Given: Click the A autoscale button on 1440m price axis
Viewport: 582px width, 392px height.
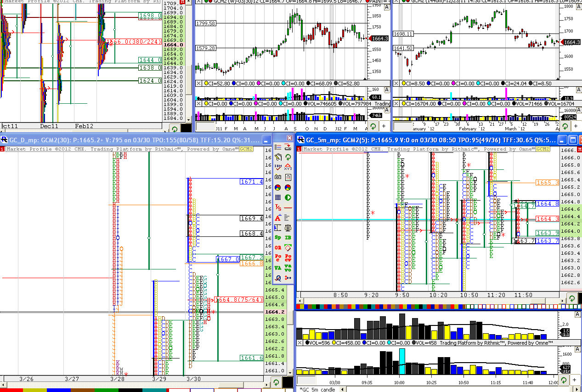Looking at the screenshot, I should tap(579, 7).
